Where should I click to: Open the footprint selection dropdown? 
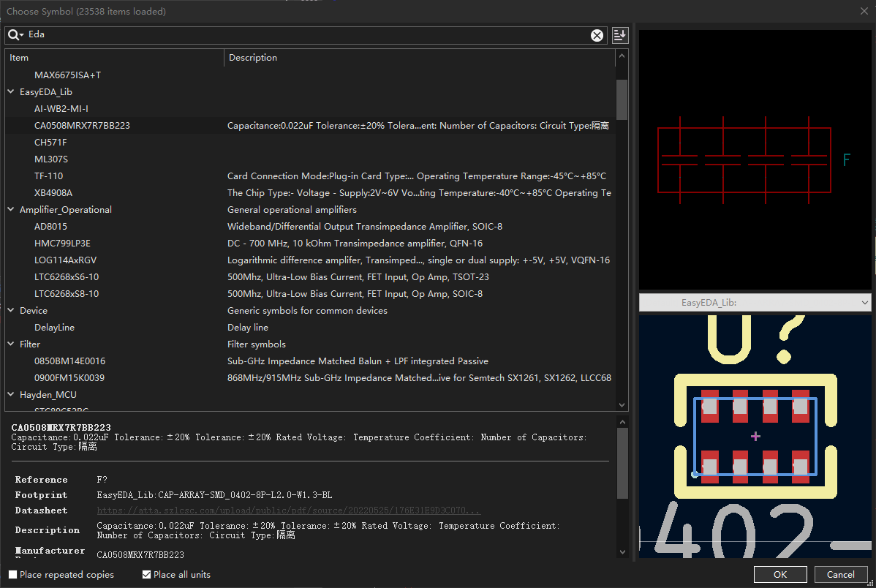[x=755, y=302]
